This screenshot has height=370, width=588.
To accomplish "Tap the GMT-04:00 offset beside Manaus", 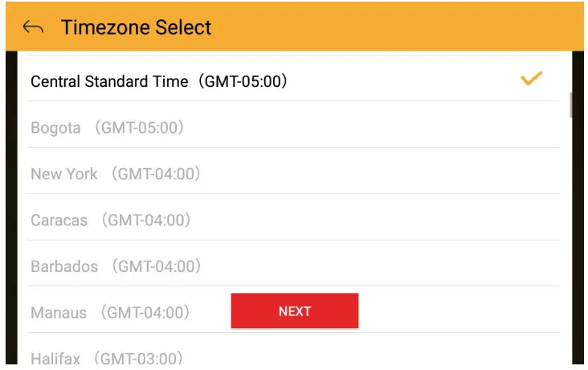I will point(145,313).
